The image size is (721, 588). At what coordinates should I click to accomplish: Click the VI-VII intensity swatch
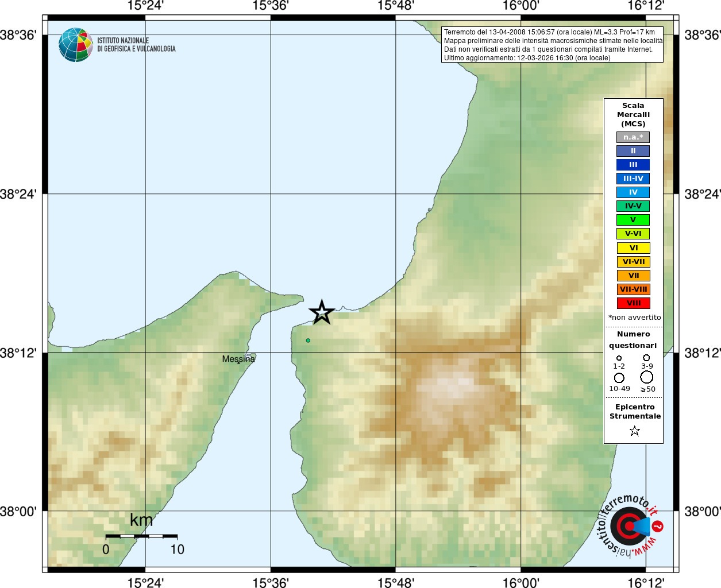(x=634, y=262)
